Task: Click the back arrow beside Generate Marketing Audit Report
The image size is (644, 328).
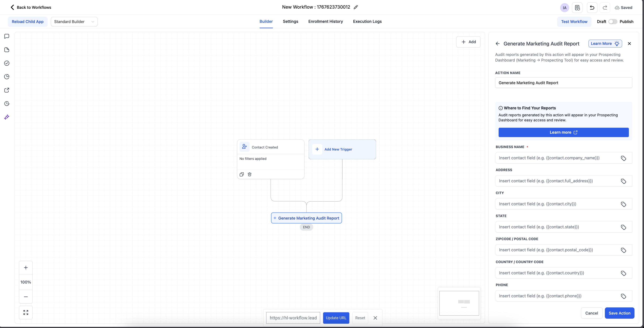Action: click(x=498, y=44)
